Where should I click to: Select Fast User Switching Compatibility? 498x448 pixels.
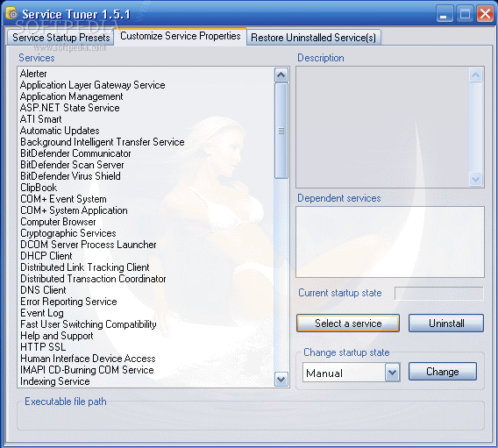tap(89, 324)
